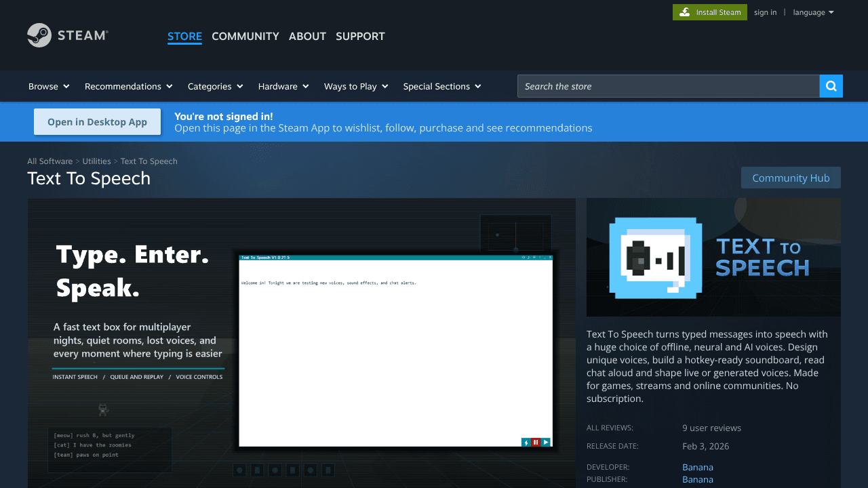
Task: Click the publisher Banana link
Action: 698,479
